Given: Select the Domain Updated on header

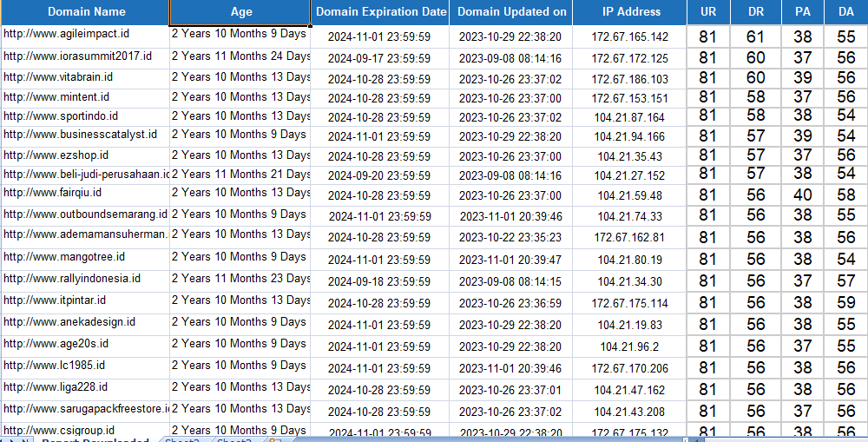Looking at the screenshot, I should [x=511, y=12].
